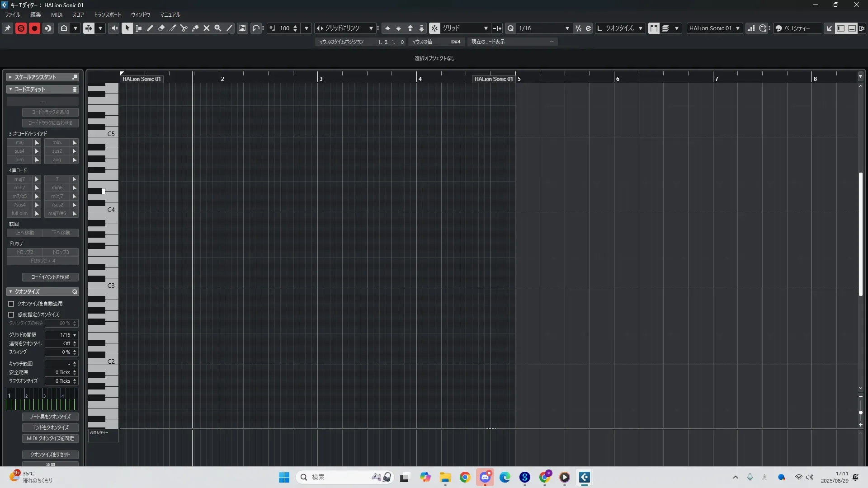Select the Mute X tool
Viewport: 868px width, 488px height.
pos(207,28)
